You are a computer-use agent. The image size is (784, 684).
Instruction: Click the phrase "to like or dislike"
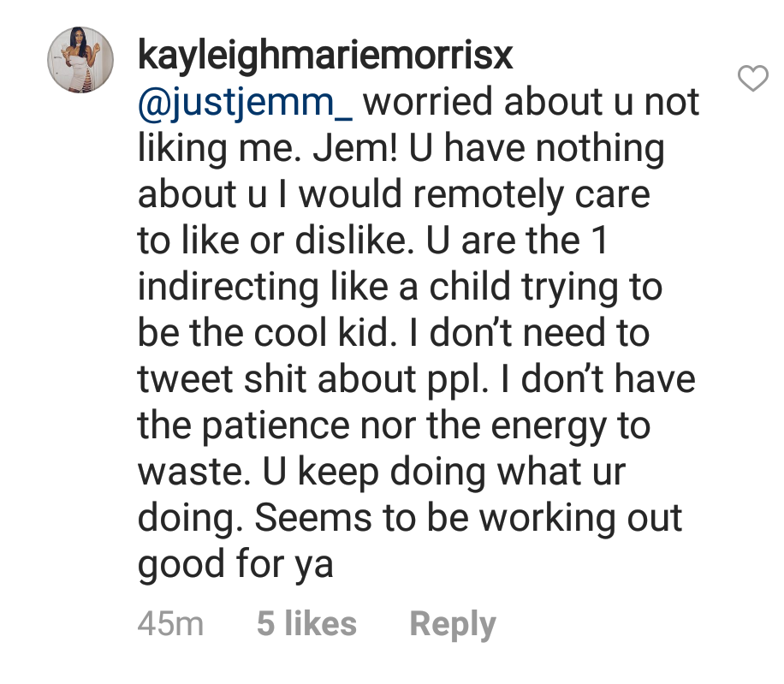point(273,241)
